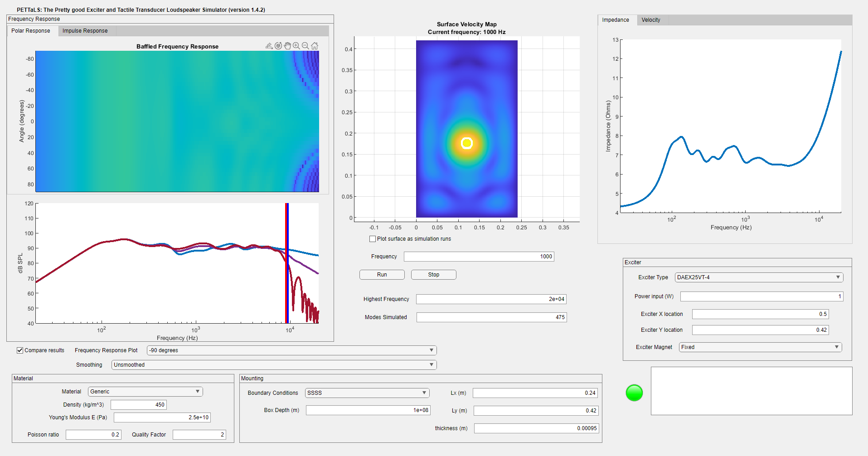868x456 pixels.
Task: Click the Quality Factor input field
Action: point(199,435)
